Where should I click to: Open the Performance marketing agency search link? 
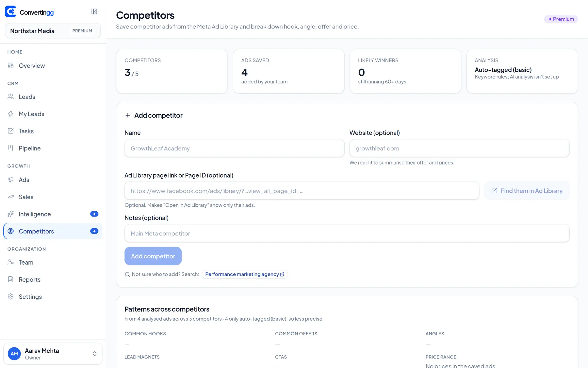245,274
